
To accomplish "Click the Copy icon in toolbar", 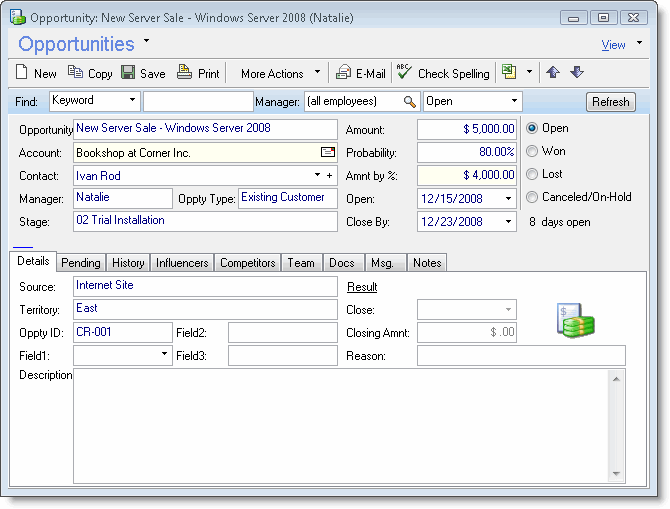I will (76, 73).
